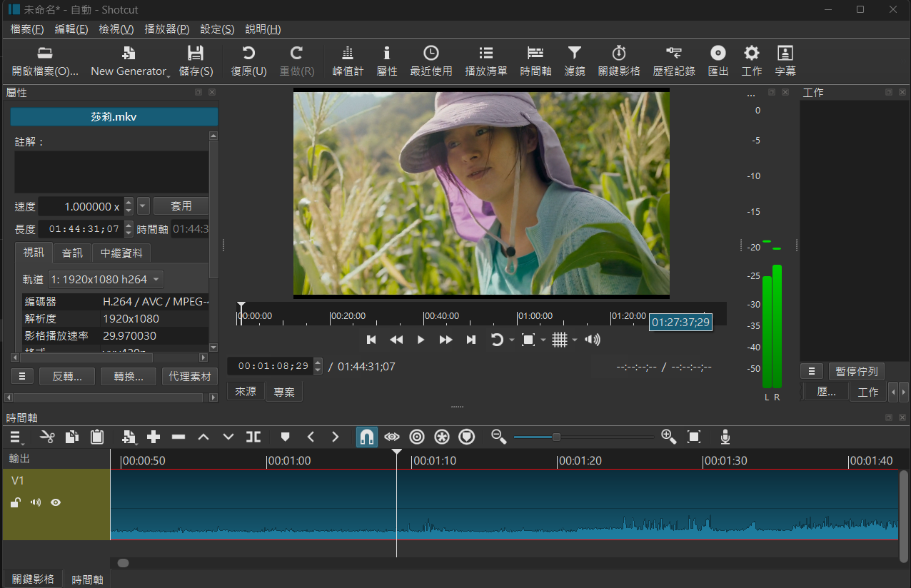Toggle scrub while dragging eye icon

click(x=392, y=437)
